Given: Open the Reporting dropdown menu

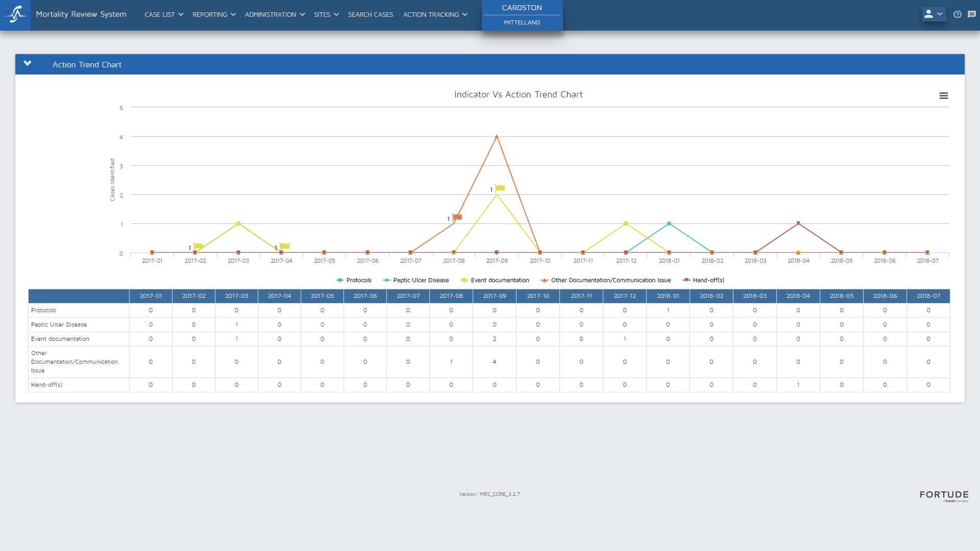Looking at the screenshot, I should [x=214, y=14].
